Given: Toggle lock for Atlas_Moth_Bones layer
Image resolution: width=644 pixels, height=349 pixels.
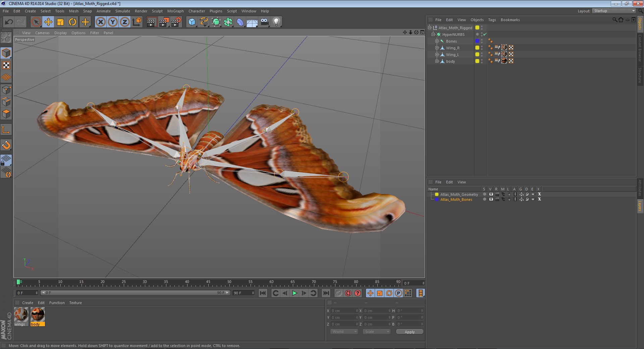Looking at the screenshot, I should pyautogui.click(x=509, y=199).
